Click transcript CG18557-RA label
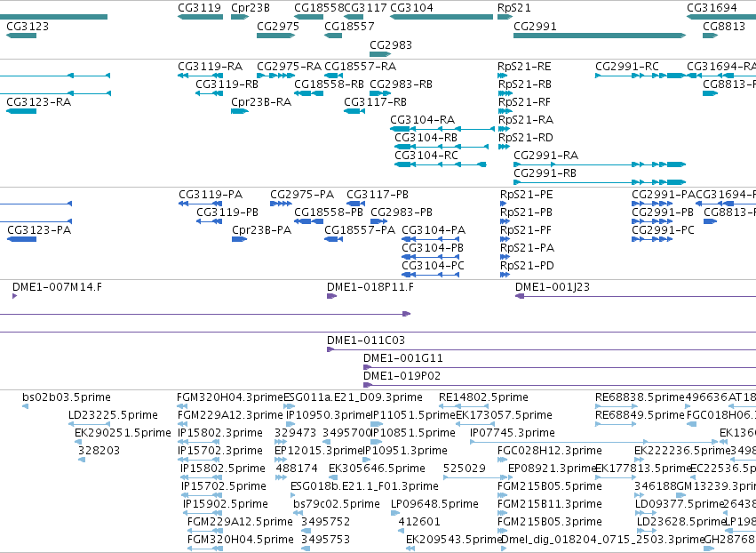Viewport: 756px width, 553px height. pos(360,66)
